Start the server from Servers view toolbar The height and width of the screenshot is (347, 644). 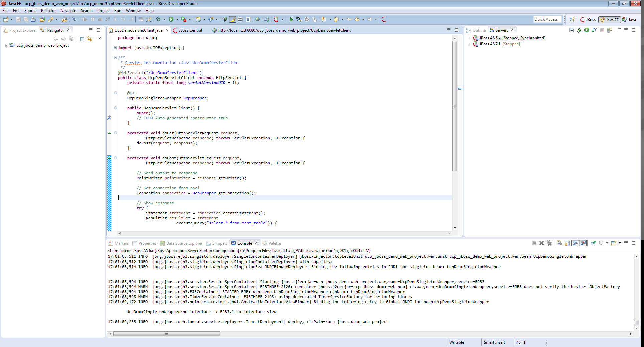(586, 30)
